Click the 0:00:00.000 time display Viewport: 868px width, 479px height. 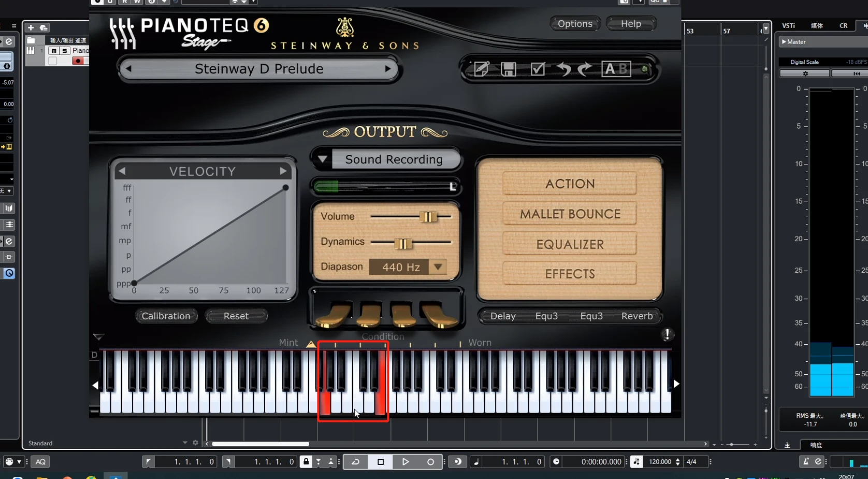pyautogui.click(x=601, y=461)
